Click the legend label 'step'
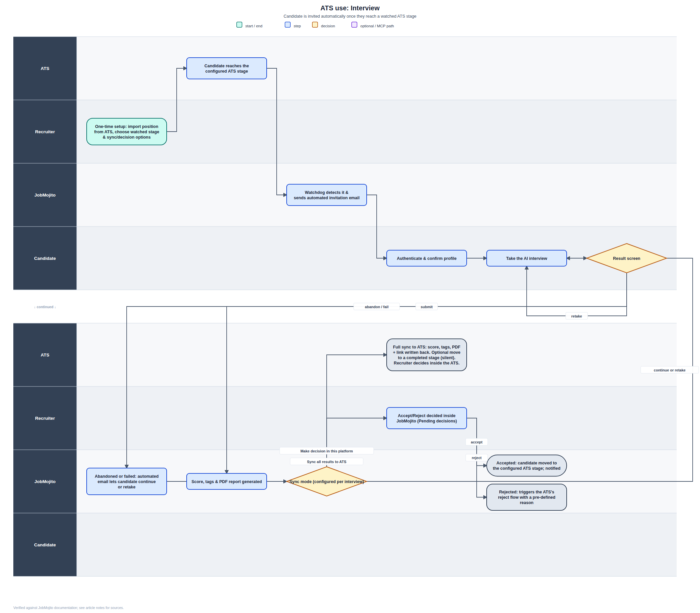 (x=297, y=26)
